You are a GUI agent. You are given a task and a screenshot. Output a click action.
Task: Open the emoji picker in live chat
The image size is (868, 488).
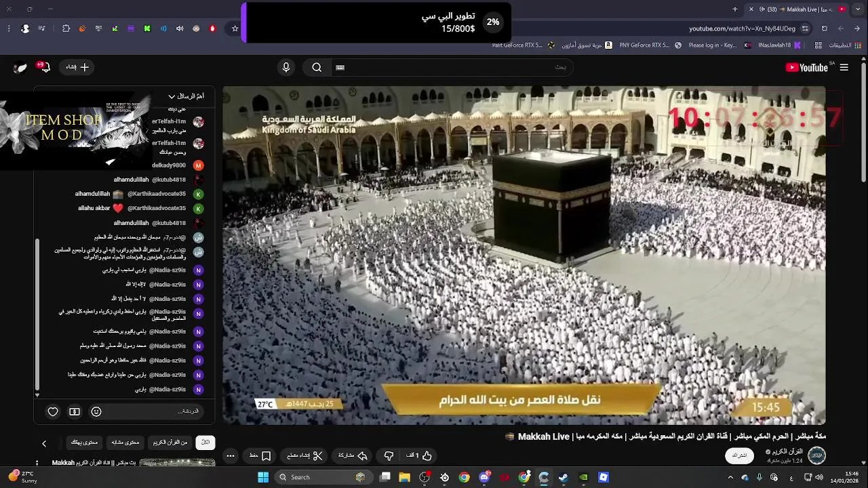coord(96,411)
